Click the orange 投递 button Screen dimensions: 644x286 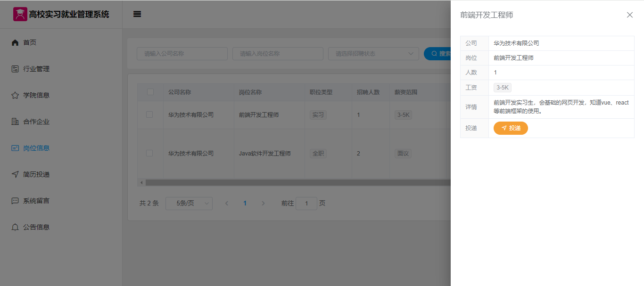pos(511,128)
